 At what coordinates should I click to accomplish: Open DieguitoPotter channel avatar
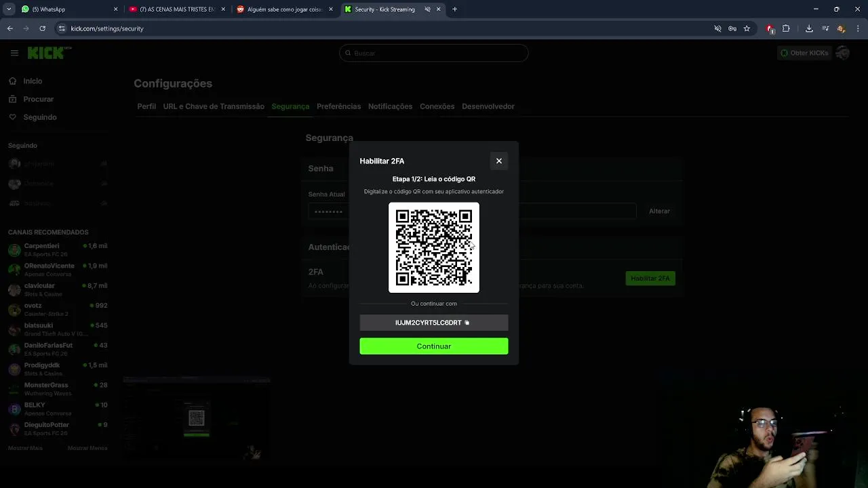14,428
